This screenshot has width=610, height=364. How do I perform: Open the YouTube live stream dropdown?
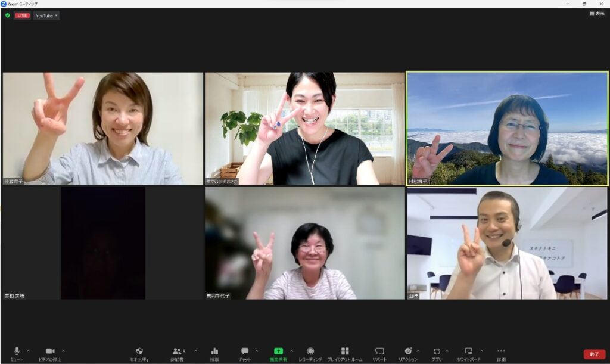pyautogui.click(x=46, y=15)
